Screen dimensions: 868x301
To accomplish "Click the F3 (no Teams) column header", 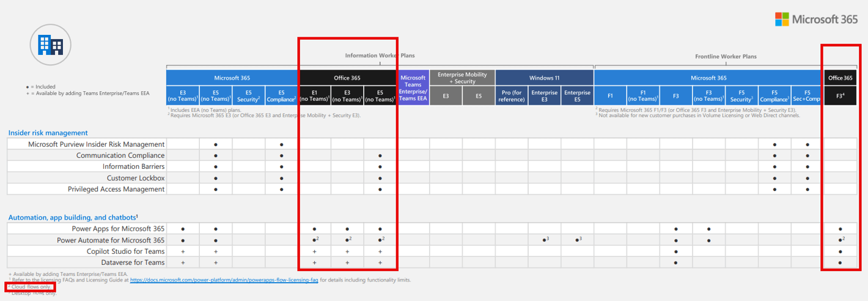I will click(708, 95).
